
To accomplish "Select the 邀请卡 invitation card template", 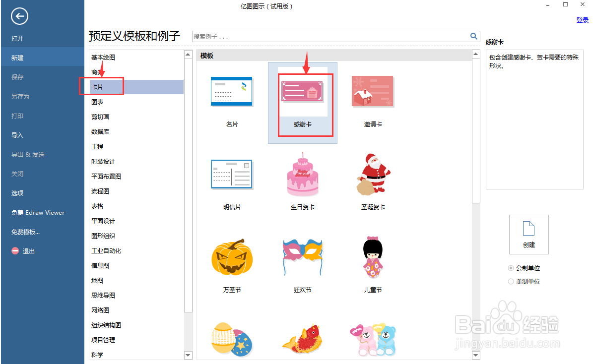I will pyautogui.click(x=373, y=102).
